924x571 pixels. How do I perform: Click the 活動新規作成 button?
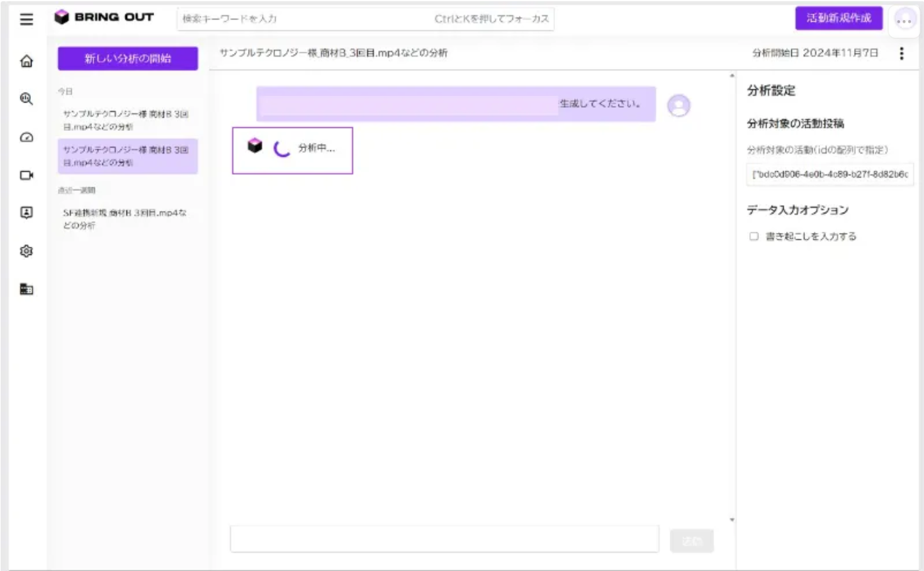click(x=838, y=18)
